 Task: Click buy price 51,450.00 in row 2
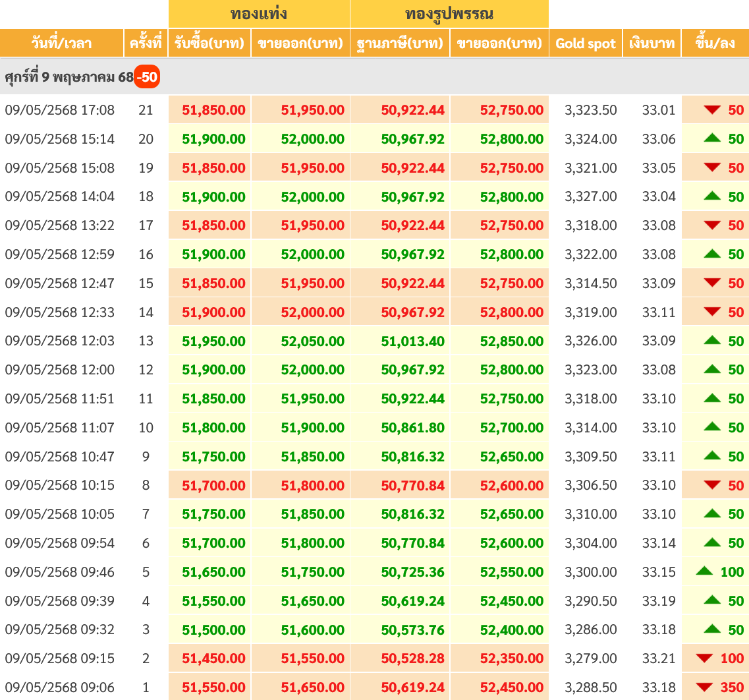[213, 658]
